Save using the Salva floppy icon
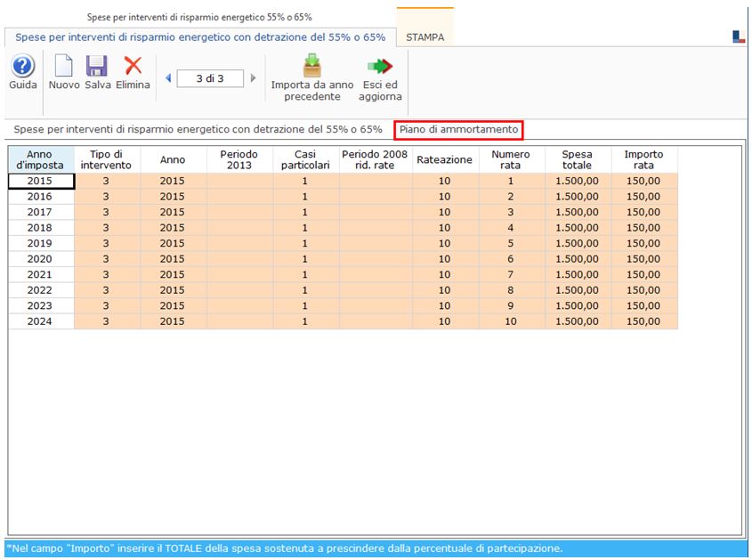The width and height of the screenshot is (752, 560). [x=97, y=66]
